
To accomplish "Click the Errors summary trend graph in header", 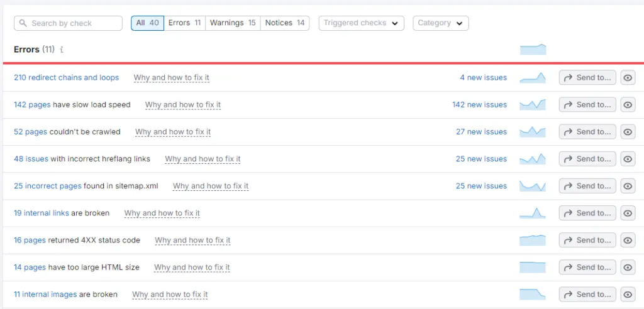I will [x=533, y=50].
